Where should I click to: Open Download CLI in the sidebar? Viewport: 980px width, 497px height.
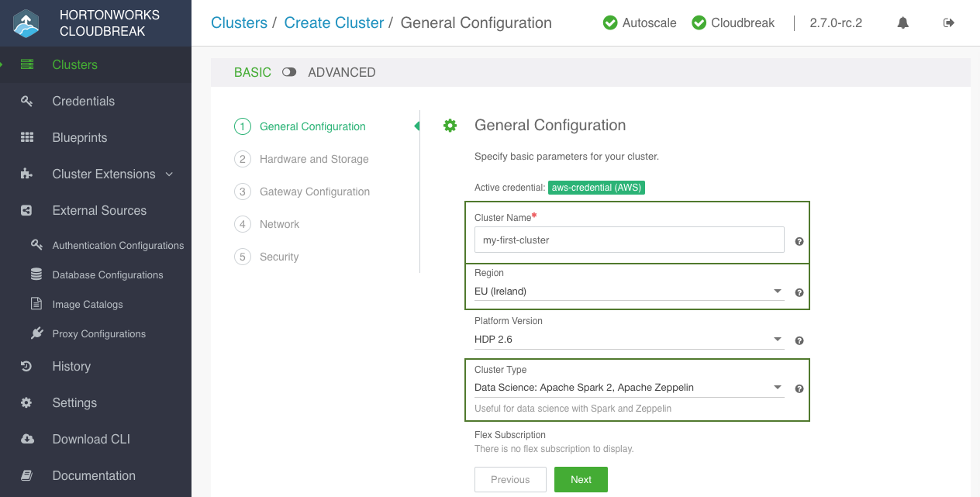(x=91, y=439)
